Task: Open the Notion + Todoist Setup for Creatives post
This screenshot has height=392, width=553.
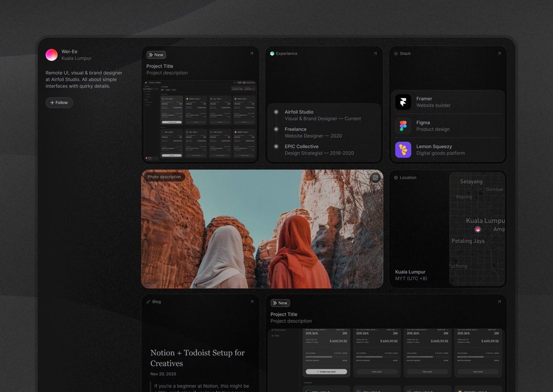Action: point(197,358)
